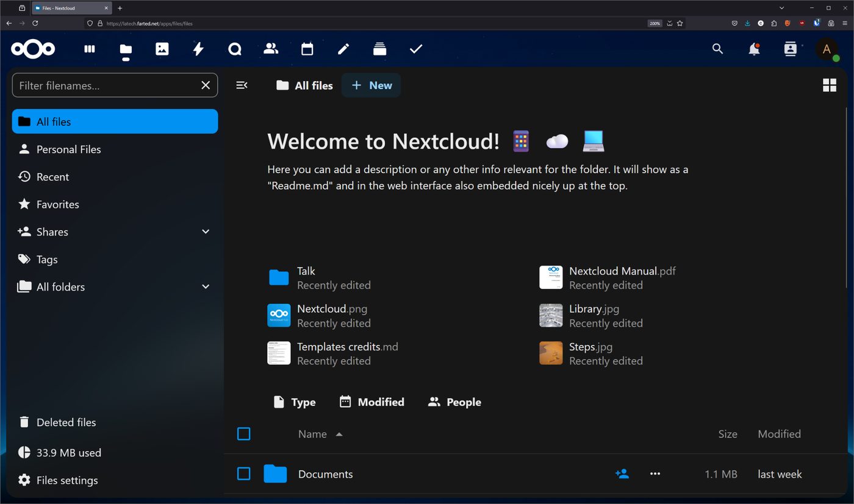Open the Firefox extensions puzzle icon
This screenshot has height=504, width=854.
(x=774, y=23)
